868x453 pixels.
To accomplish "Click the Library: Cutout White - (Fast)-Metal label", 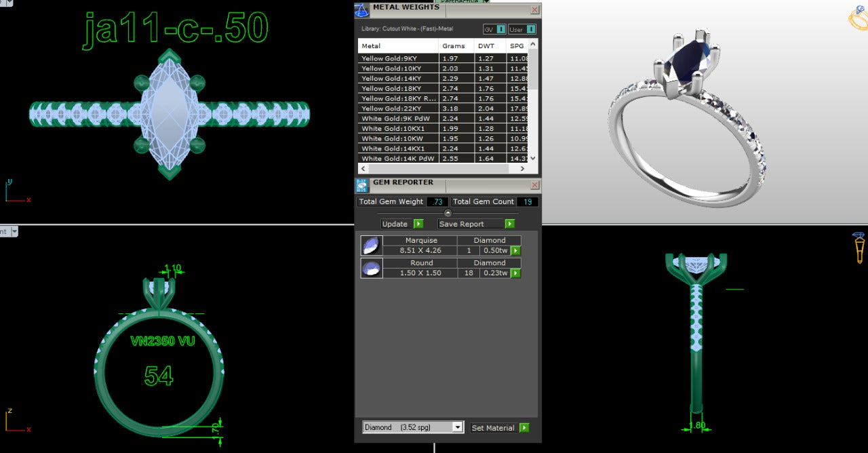I will click(x=408, y=28).
